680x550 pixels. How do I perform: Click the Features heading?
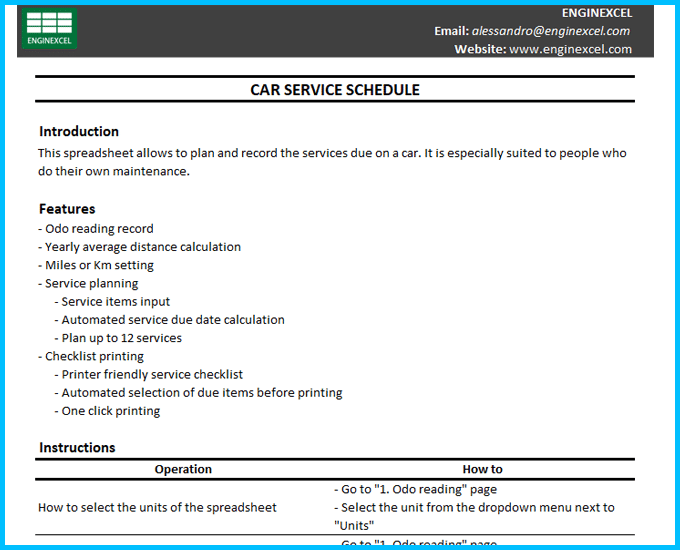pyautogui.click(x=67, y=209)
